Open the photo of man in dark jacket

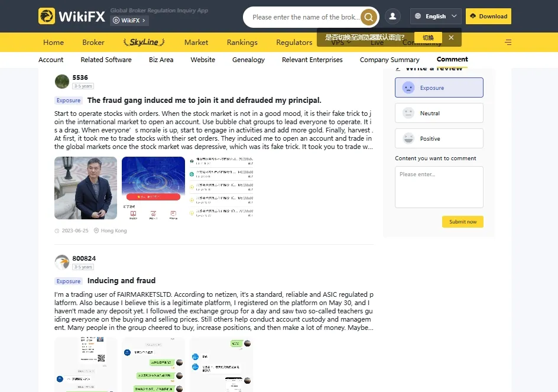click(x=85, y=187)
